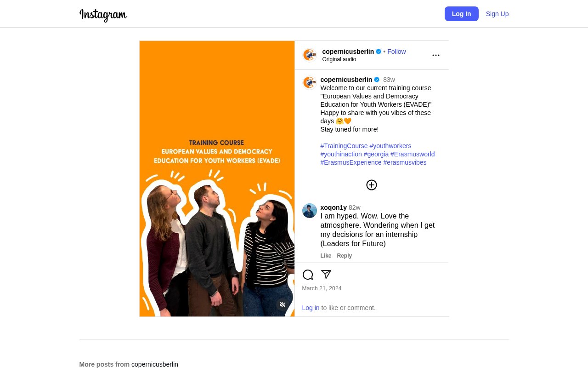
Task: Click the blue Log In button
Action: [462, 14]
